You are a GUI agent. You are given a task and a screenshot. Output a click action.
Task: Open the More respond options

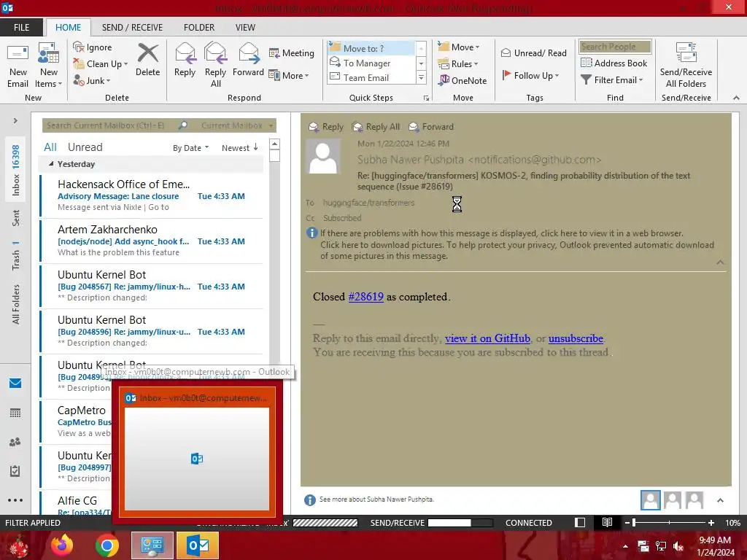(289, 75)
